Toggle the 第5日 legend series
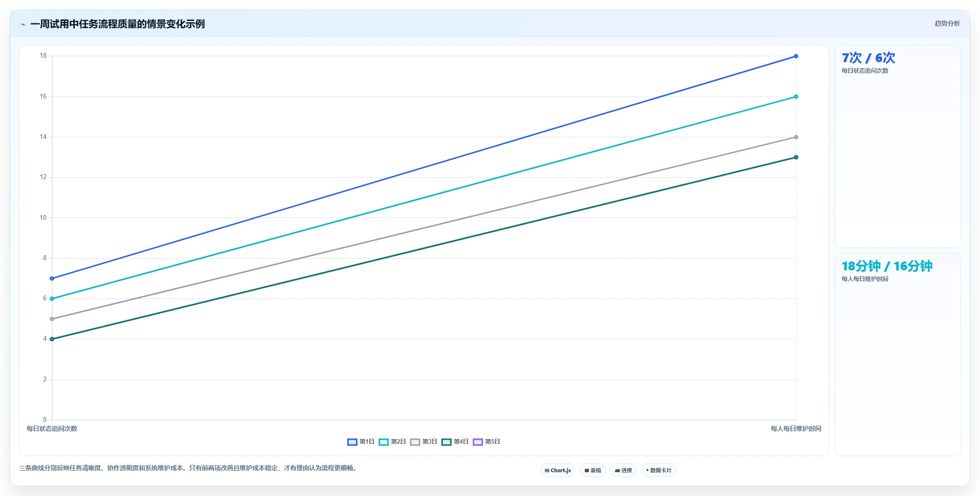This screenshot has height=496, width=980. coord(487,442)
